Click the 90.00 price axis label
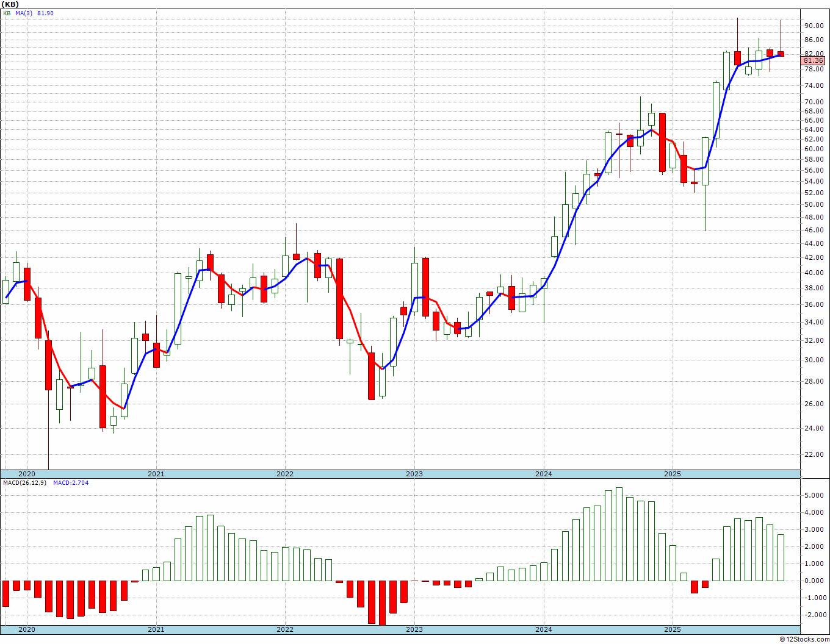The height and width of the screenshot is (644, 830). coord(814,26)
